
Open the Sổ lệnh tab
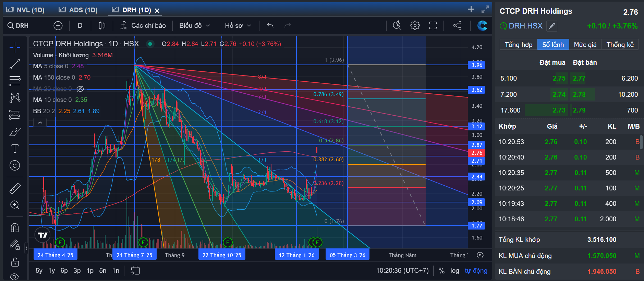click(553, 45)
